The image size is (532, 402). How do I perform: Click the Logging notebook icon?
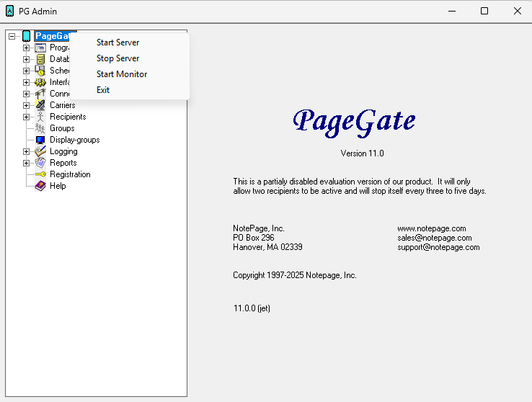coord(40,151)
